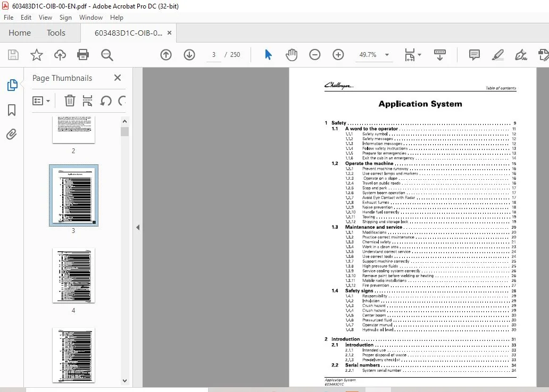The width and height of the screenshot is (549, 392).
Task: Rotate page counterclockwise icon
Action: [106, 101]
